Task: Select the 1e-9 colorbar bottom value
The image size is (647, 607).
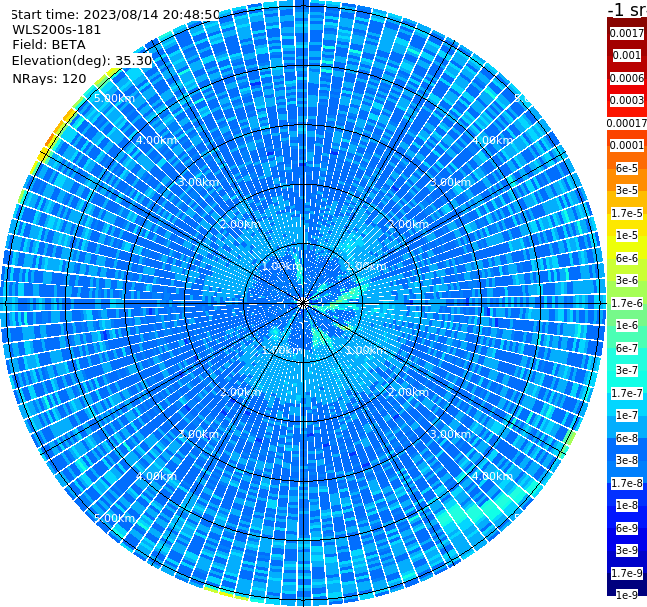Action: [626, 595]
